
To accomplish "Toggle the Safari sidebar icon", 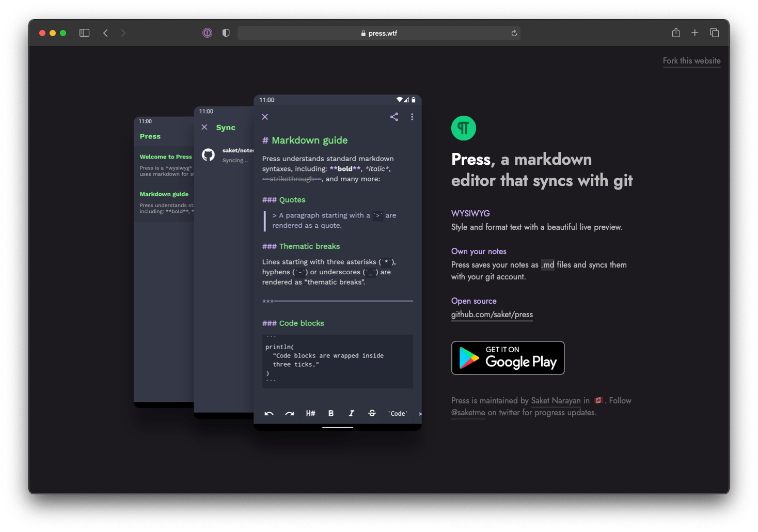I will tap(85, 33).
